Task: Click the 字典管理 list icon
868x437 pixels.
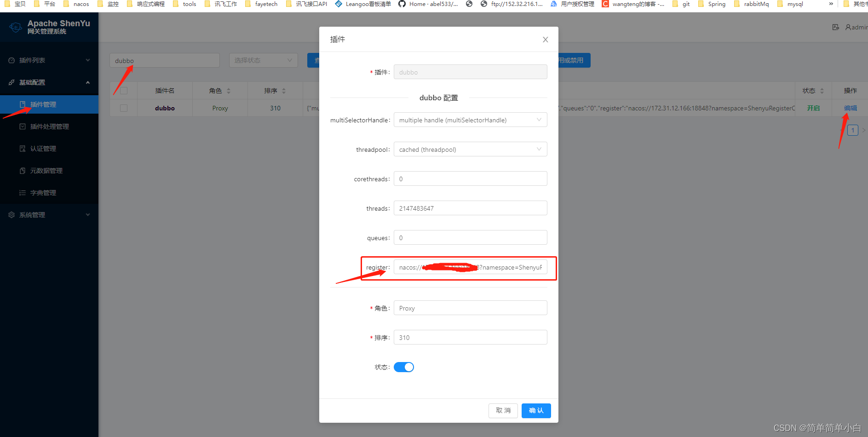Action: pyautogui.click(x=23, y=193)
